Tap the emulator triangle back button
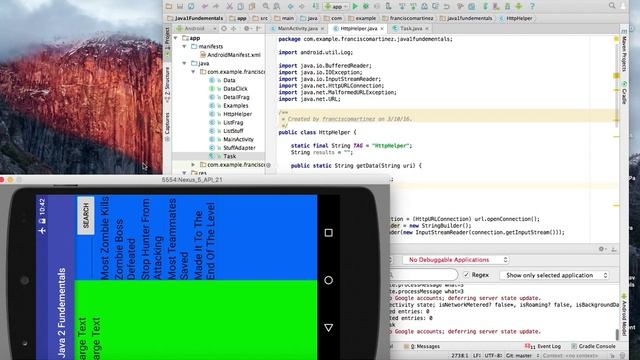The height and width of the screenshot is (360, 640). (329, 327)
